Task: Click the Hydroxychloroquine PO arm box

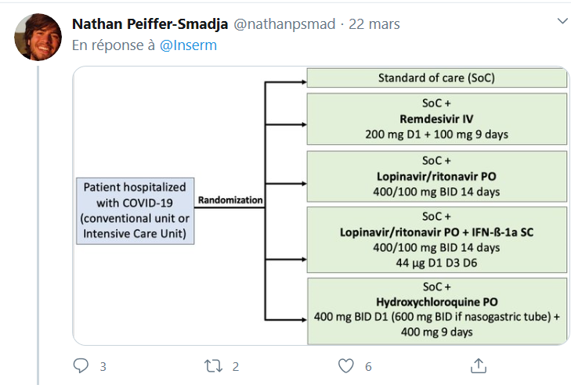Action: 436,311
